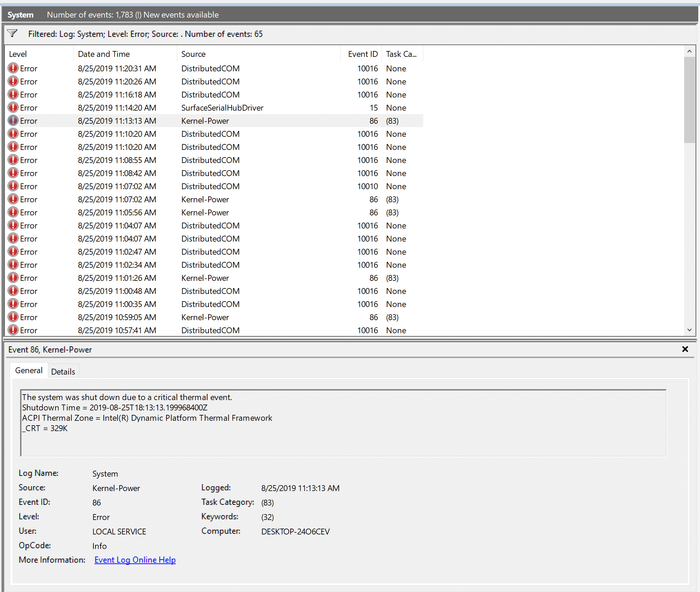The image size is (700, 592).
Task: Click error icon of 11:00:48 AM event
Action: 13,291
